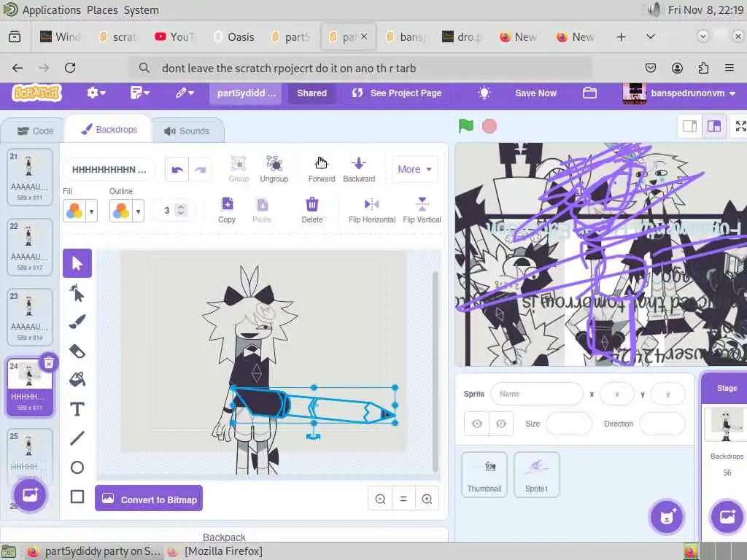Activate the Eraser tool

[x=77, y=351]
